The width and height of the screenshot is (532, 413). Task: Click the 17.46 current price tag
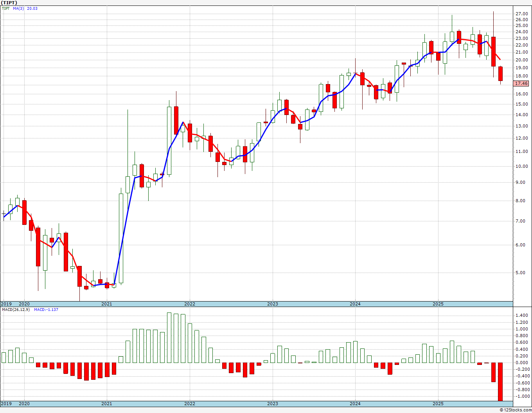pyautogui.click(x=521, y=83)
